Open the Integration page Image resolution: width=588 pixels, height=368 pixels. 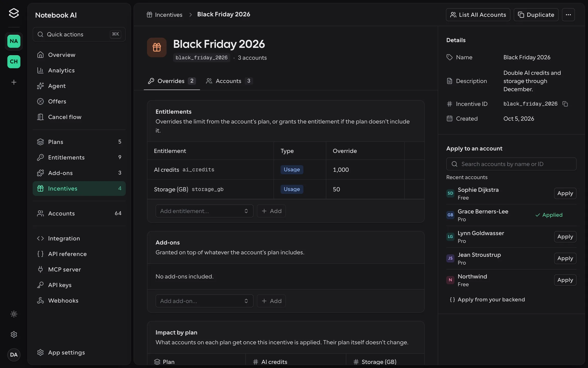(79, 238)
